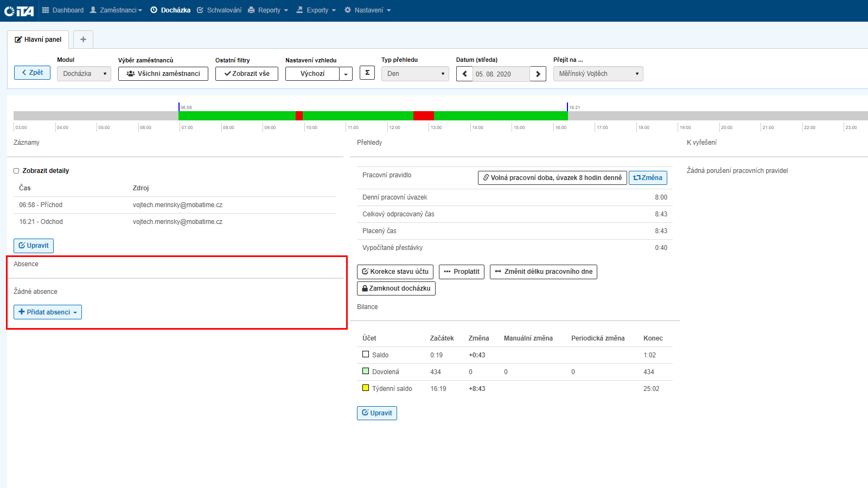
Task: Go to next day with right arrow
Action: pos(538,74)
